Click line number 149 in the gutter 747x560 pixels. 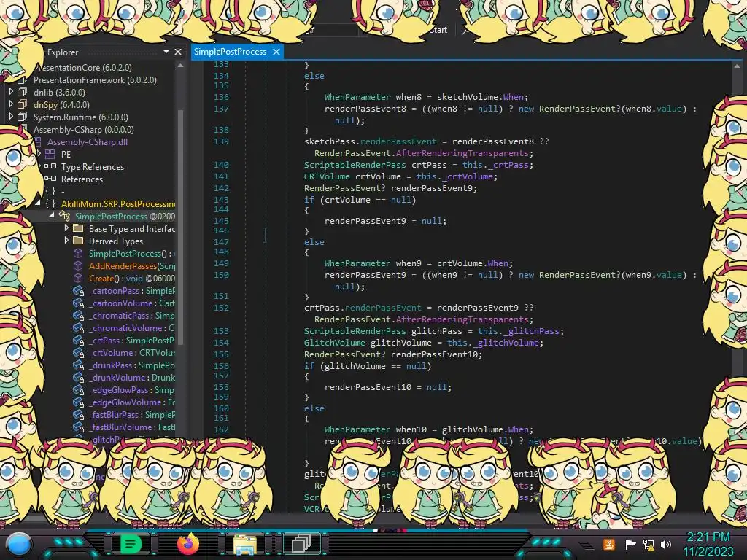click(221, 262)
